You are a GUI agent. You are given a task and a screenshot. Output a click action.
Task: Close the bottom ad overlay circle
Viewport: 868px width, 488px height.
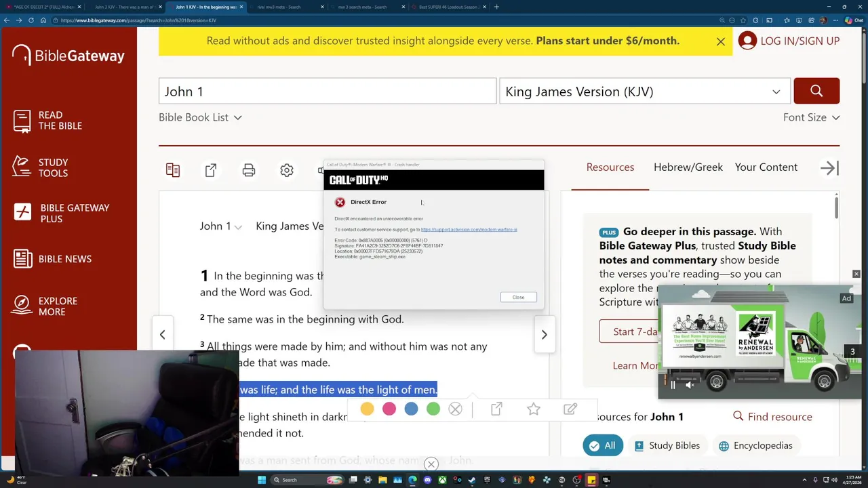(431, 464)
